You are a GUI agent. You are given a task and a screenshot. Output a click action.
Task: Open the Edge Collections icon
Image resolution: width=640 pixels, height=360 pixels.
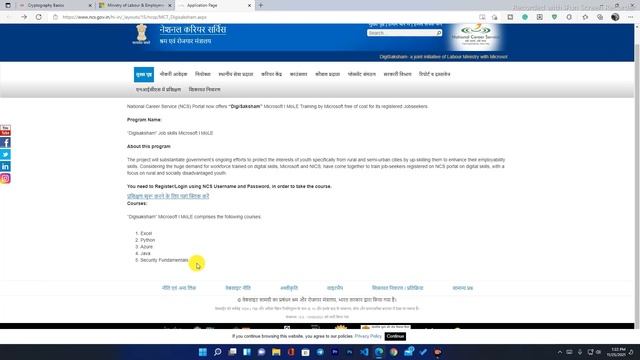pos(600,17)
